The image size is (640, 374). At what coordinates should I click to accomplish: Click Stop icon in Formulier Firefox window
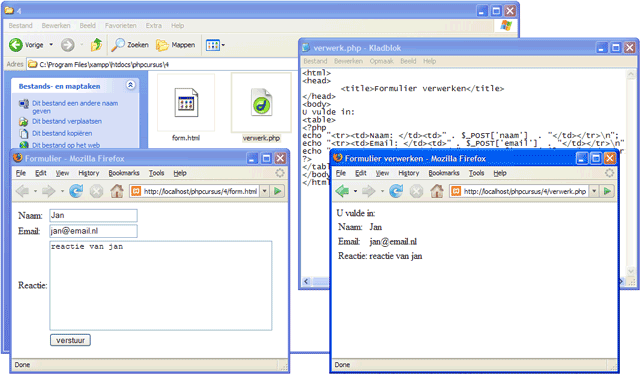[x=96, y=191]
